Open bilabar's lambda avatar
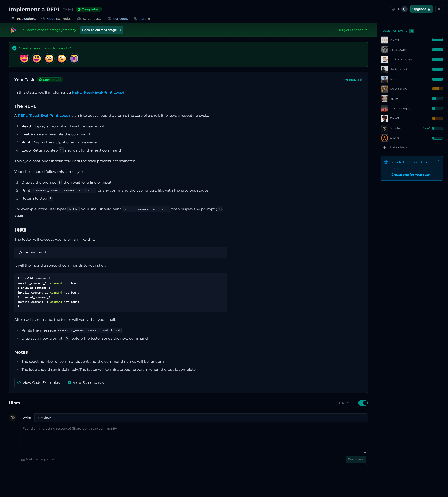Image resolution: width=448 pixels, height=497 pixels. (384, 138)
